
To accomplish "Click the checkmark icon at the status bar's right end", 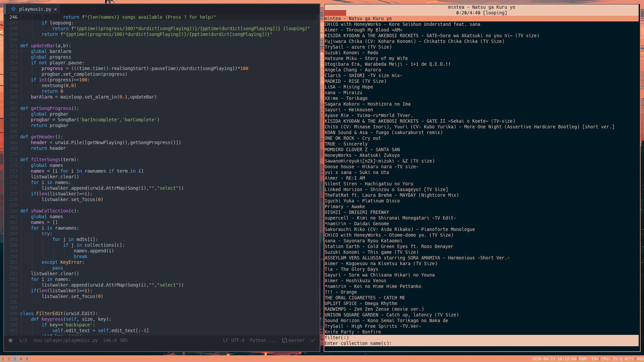I will pyautogui.click(x=313, y=340).
